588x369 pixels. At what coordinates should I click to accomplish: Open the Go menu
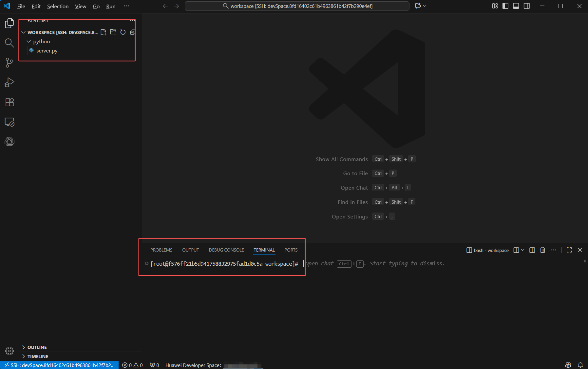pos(96,6)
